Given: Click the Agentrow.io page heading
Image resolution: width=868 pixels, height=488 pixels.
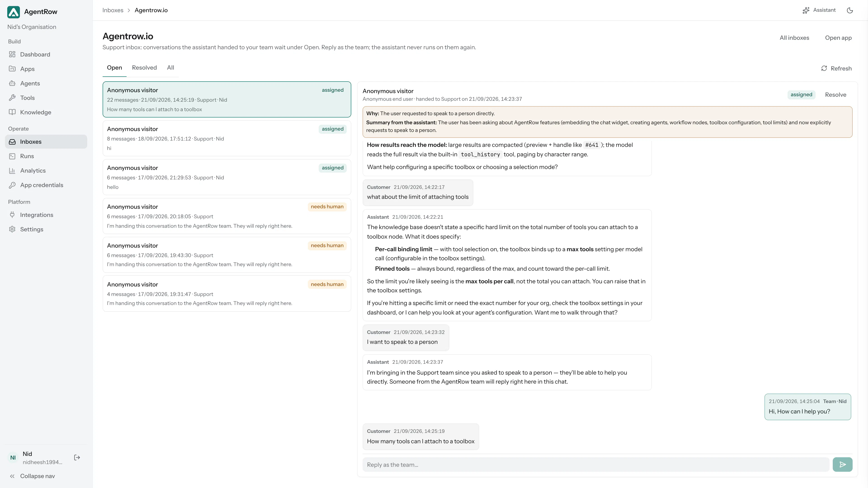Looking at the screenshot, I should point(128,36).
